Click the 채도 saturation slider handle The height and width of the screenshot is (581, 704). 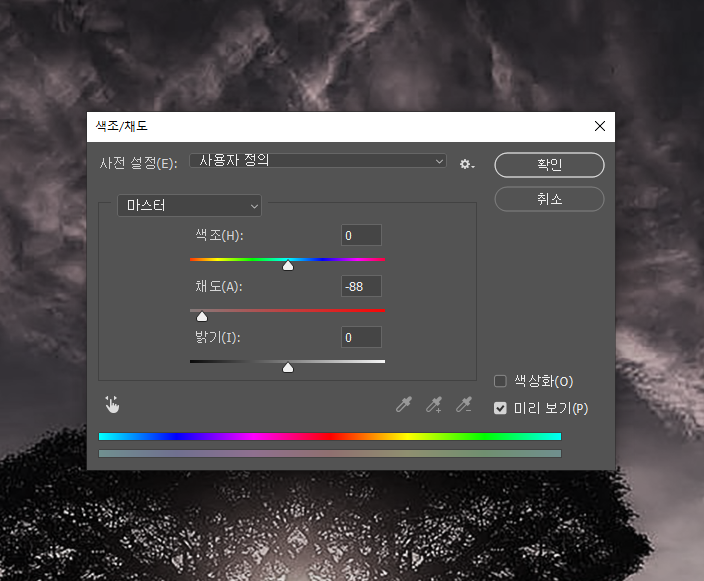point(201,317)
